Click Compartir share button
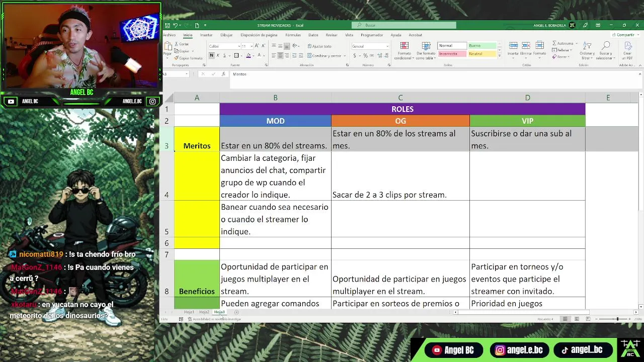This screenshot has height=362, width=644. [x=625, y=35]
